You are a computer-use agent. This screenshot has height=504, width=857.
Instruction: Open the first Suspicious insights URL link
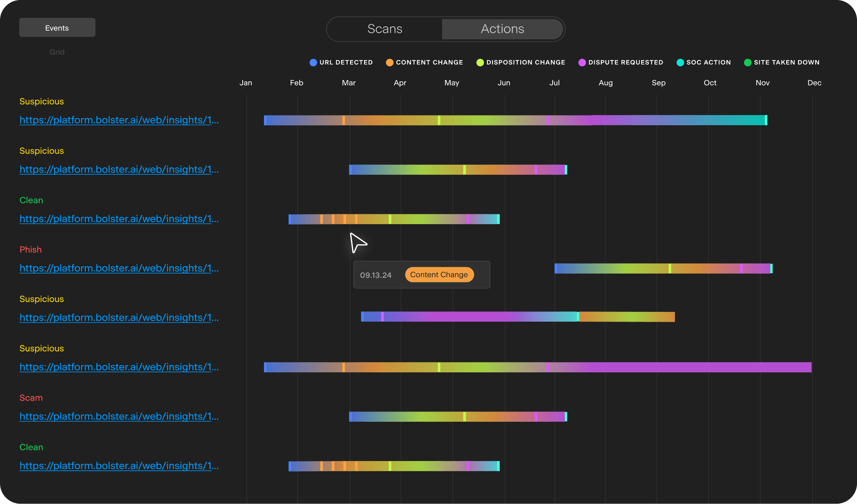point(119,120)
